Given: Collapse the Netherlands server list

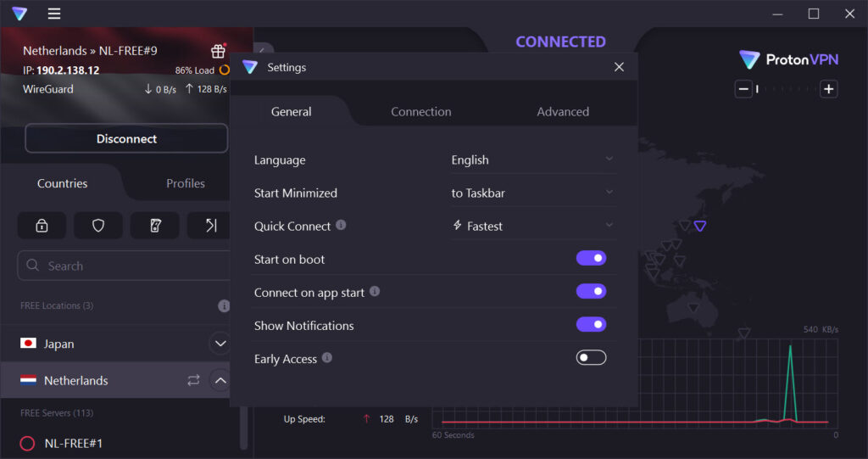Looking at the screenshot, I should click(x=220, y=380).
